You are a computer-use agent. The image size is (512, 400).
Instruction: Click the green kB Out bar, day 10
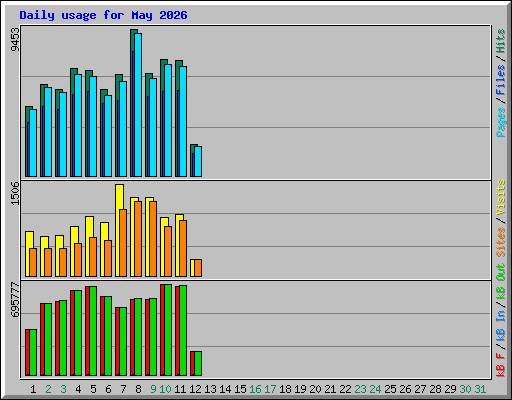click(168, 330)
